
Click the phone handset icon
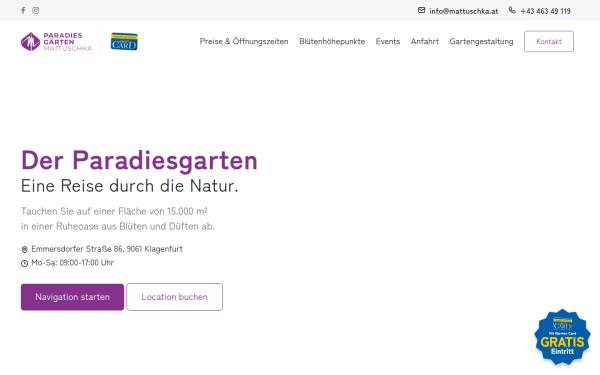512,10
